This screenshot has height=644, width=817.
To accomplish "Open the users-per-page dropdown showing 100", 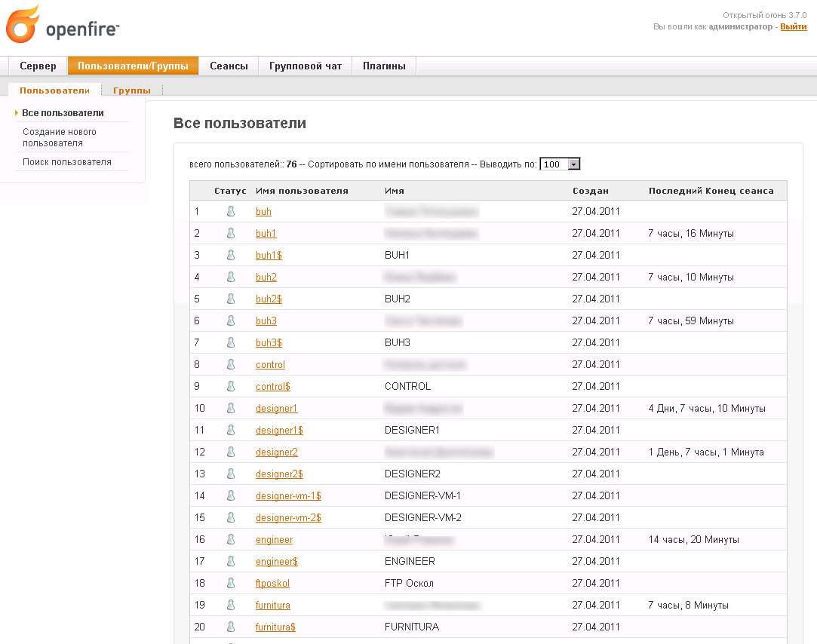I will click(x=561, y=164).
